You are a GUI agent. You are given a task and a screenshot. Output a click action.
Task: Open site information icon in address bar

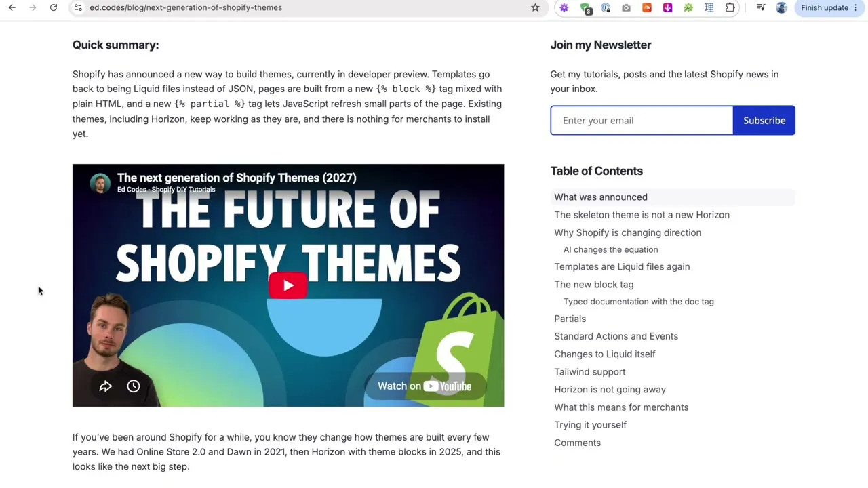pyautogui.click(x=78, y=7)
